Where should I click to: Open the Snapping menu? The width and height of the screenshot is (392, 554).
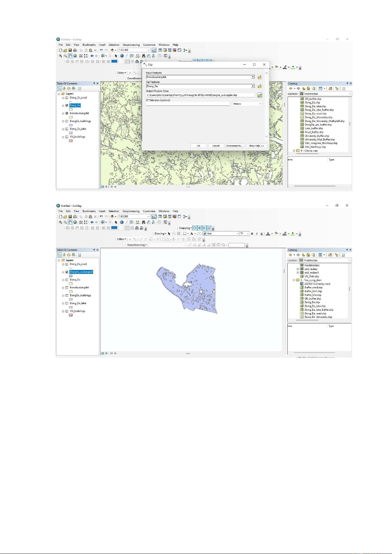[x=185, y=228]
